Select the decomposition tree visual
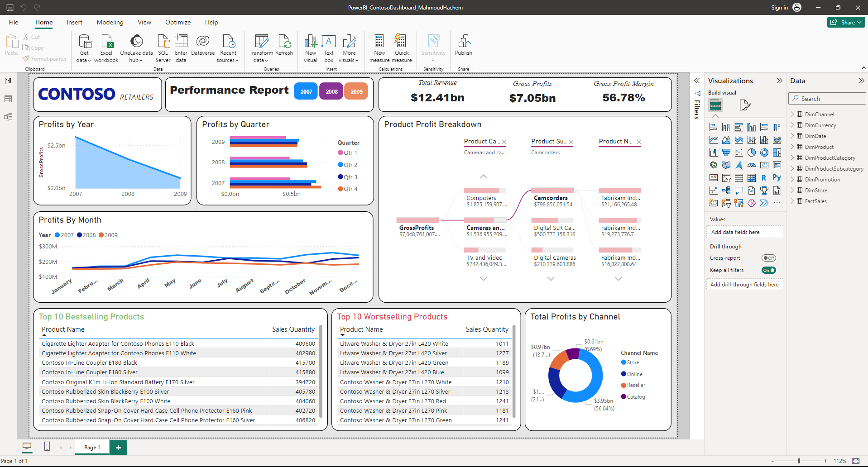 (726, 191)
